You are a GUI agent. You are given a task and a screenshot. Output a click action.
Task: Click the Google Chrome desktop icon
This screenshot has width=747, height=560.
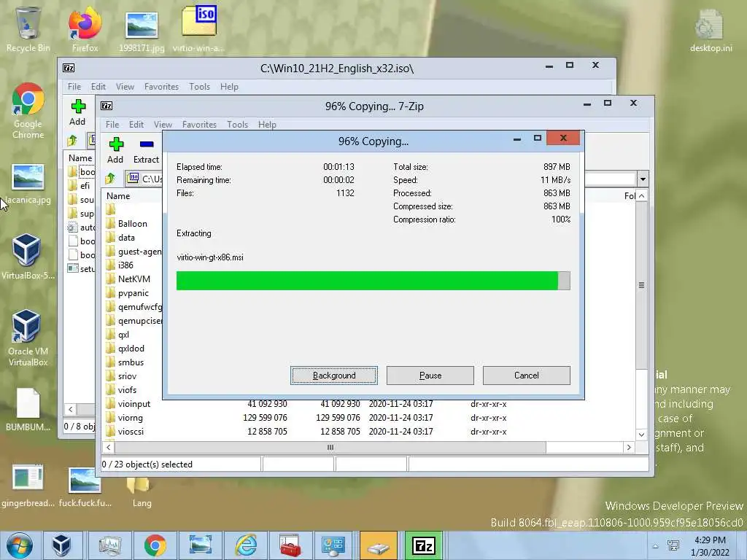[x=28, y=111]
